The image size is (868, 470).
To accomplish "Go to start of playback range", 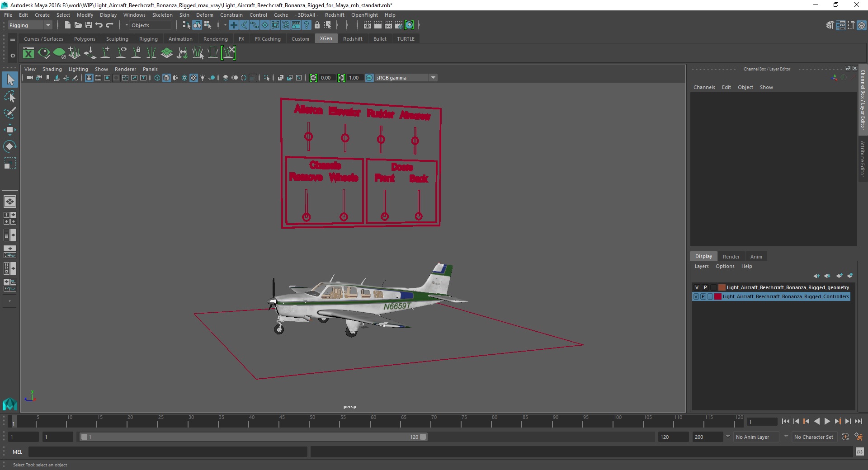I will click(x=786, y=421).
